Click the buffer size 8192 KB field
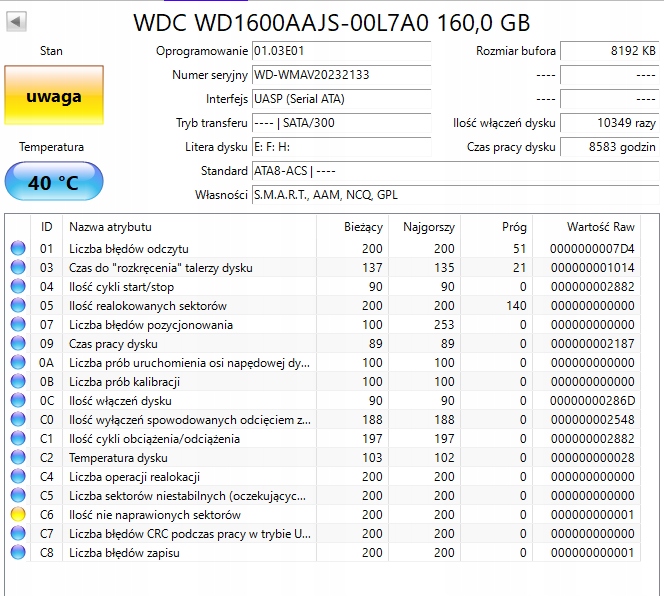664x596 pixels. tap(609, 50)
